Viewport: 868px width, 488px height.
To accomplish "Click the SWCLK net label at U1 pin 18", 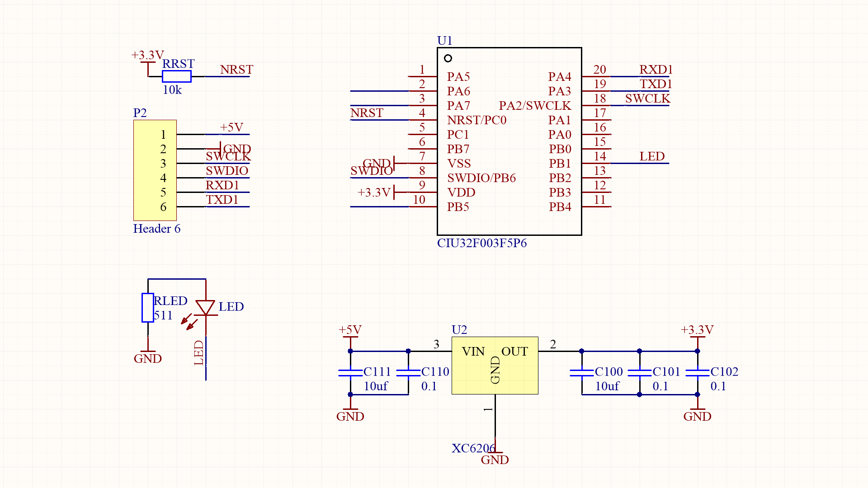I will point(648,99).
